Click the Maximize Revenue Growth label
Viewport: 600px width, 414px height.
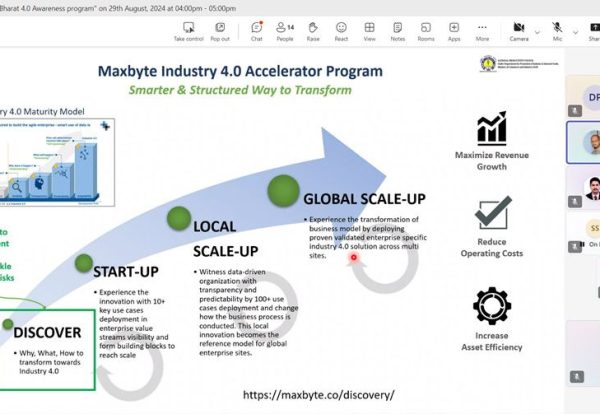pos(492,161)
